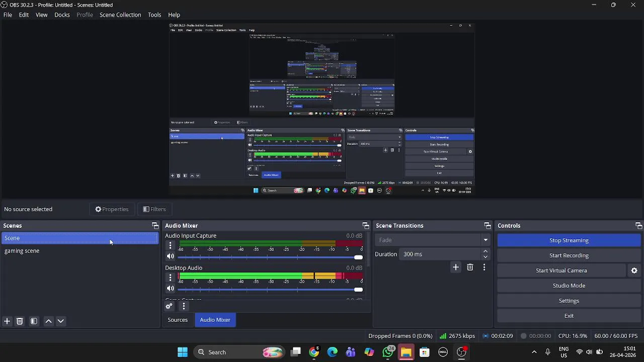Show hidden system tray icons chevron
The height and width of the screenshot is (362, 644).
tap(534, 352)
